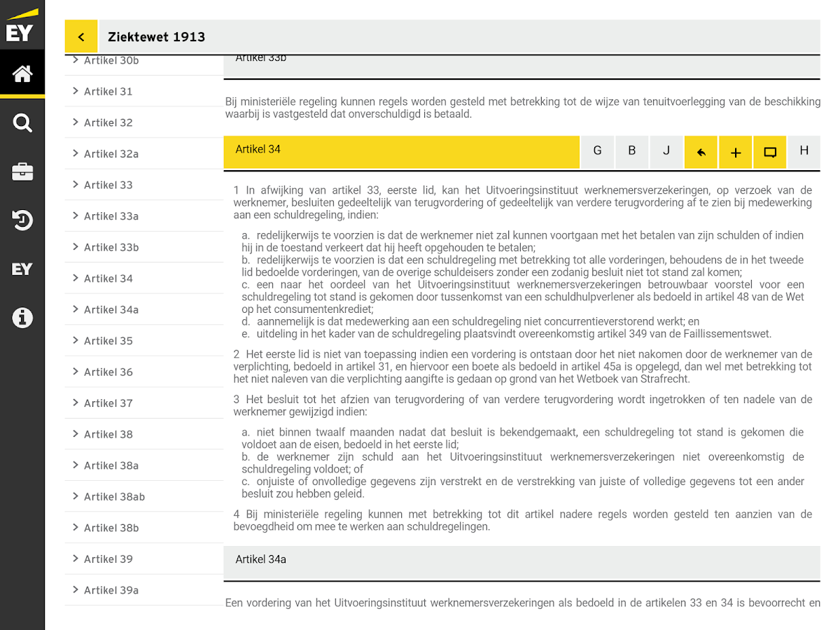Click paragraph 3 'Het besluit tot het afzien'
Image resolution: width=840 pixels, height=630 pixels.
pyautogui.click(x=523, y=406)
